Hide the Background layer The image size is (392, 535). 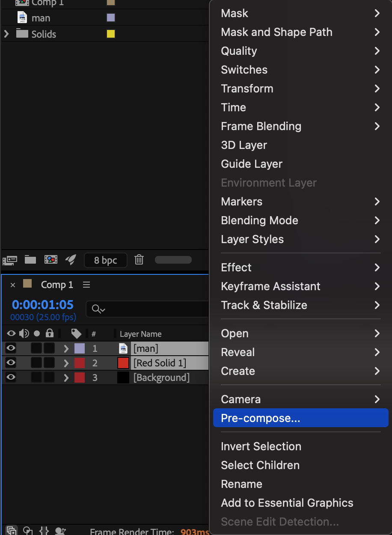11,377
